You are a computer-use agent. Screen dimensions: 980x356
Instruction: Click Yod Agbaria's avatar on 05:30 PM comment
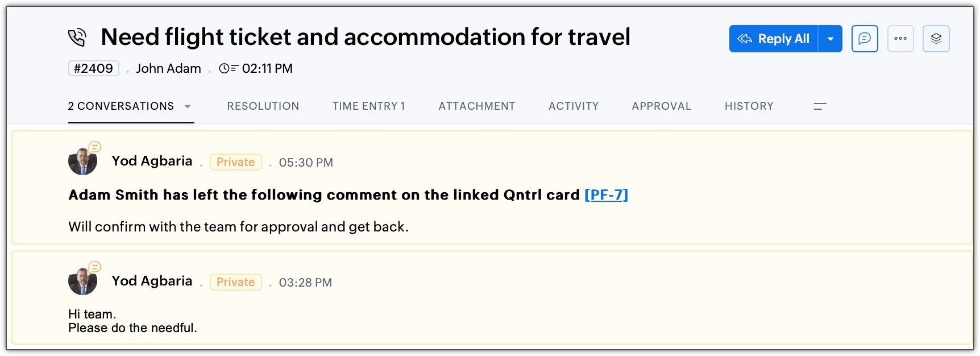click(82, 162)
